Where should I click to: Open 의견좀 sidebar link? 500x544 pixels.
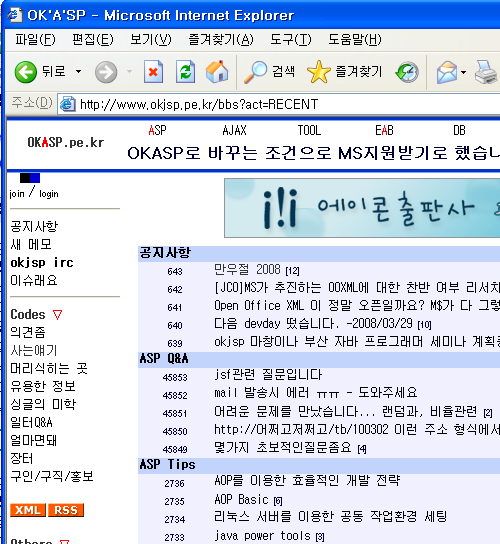click(28, 332)
